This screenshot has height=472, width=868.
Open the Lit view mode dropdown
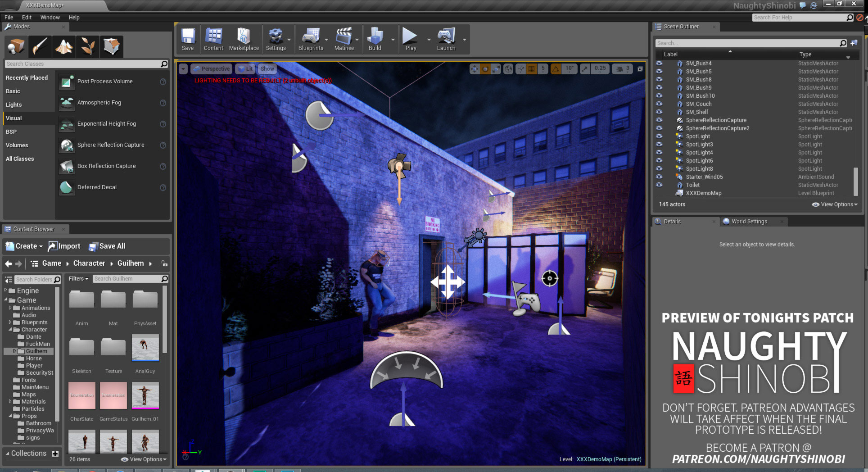245,69
